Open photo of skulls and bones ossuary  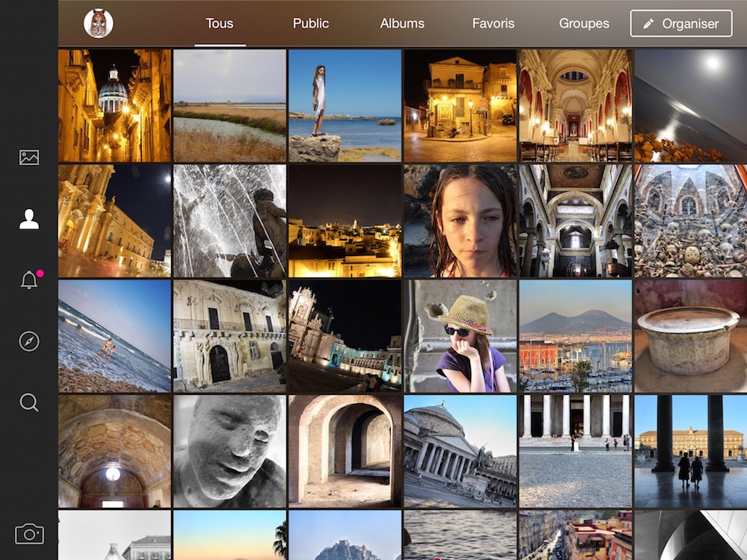click(691, 221)
